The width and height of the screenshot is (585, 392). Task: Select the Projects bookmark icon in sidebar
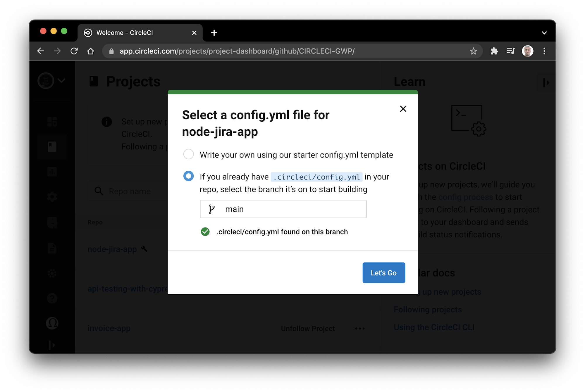52,147
